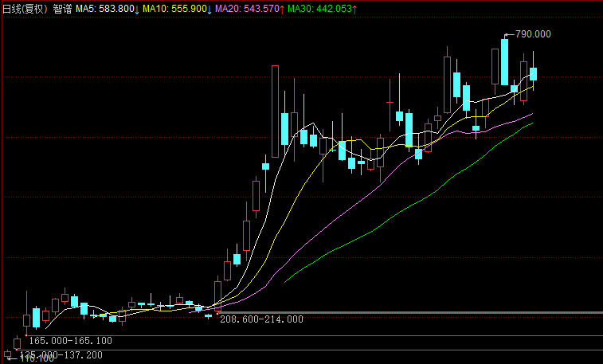Click the 208.600-214.000 gap label
The image size is (603, 364).
tap(261, 319)
